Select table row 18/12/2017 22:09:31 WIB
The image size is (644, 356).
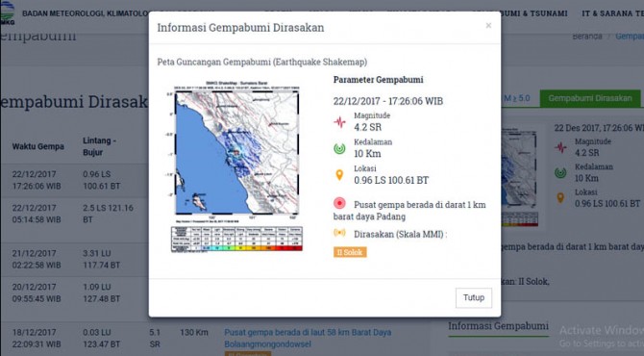[215, 338]
